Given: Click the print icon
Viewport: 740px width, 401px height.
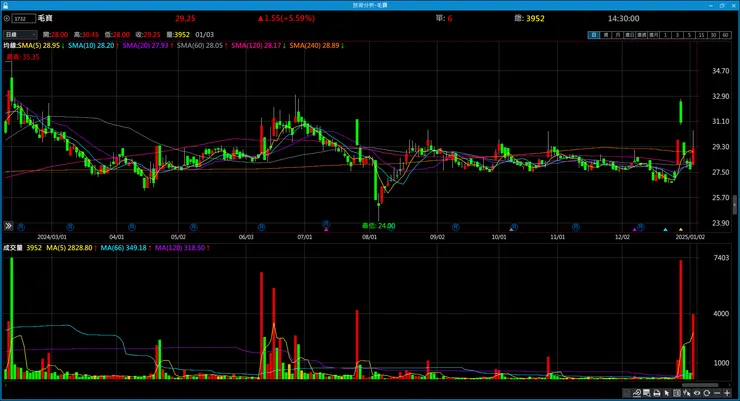Looking at the screenshot, I should click(x=656, y=393).
